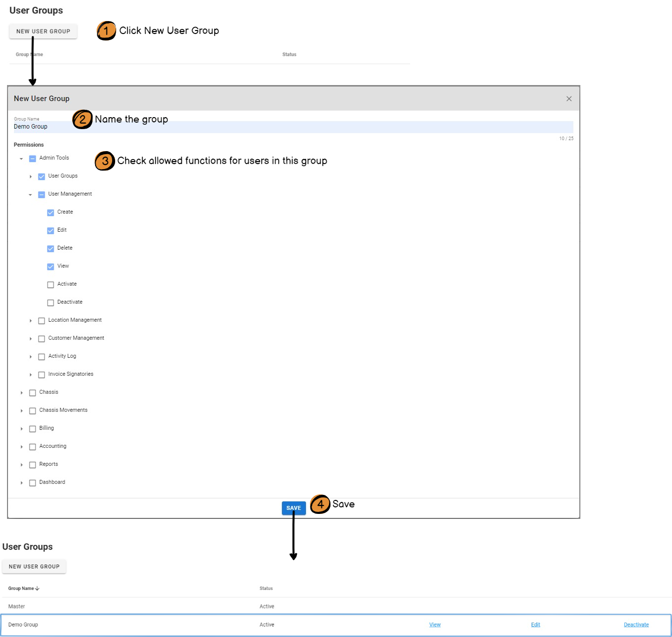Uncheck the Create permission checkbox

point(51,213)
